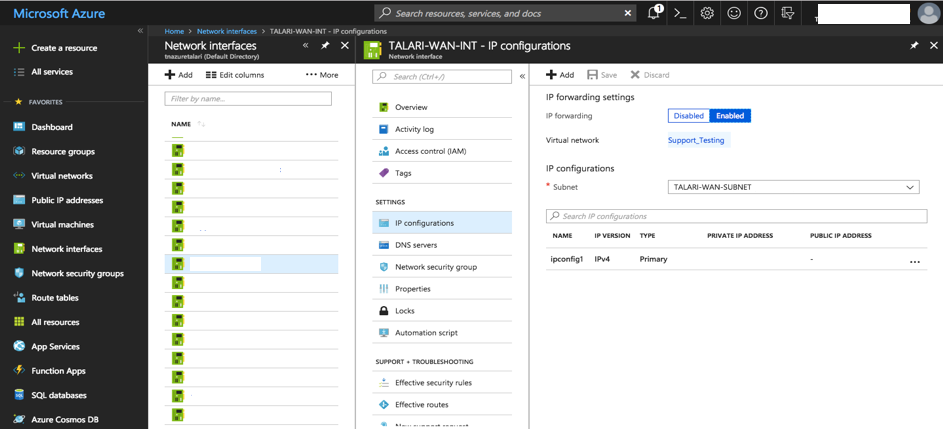Open the Support_Testing virtual network link

(x=696, y=140)
